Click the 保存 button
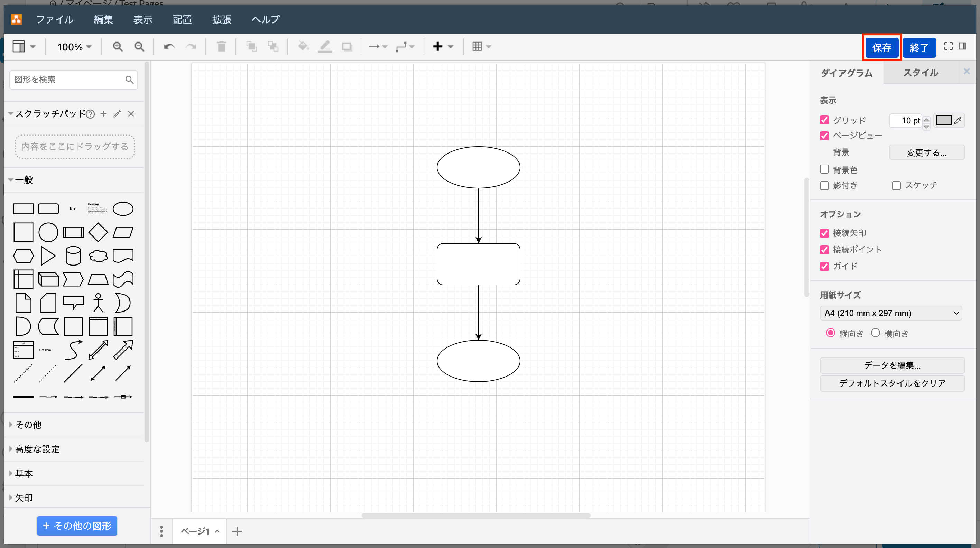980x548 pixels. (x=881, y=47)
